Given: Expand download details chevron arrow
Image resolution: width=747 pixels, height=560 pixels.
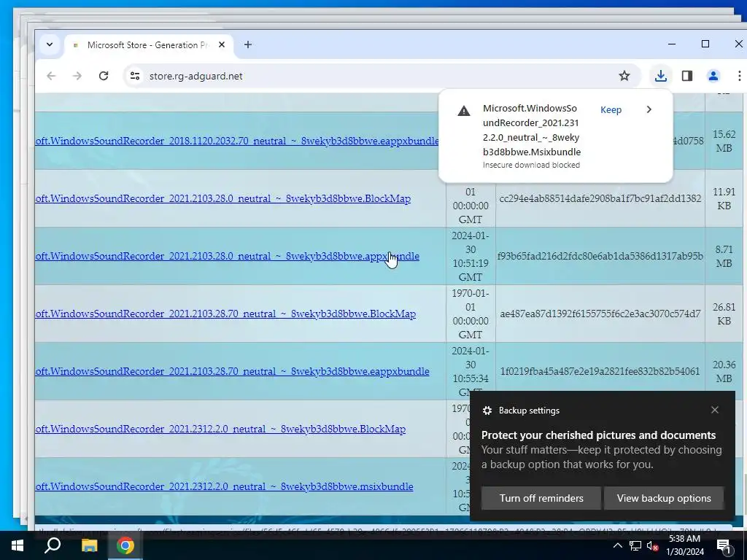Looking at the screenshot, I should (x=649, y=109).
